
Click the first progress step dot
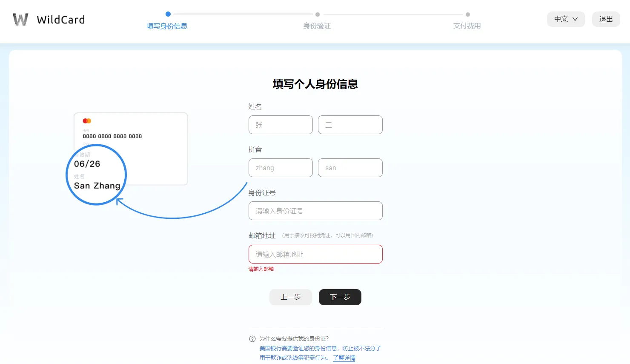coord(168,14)
